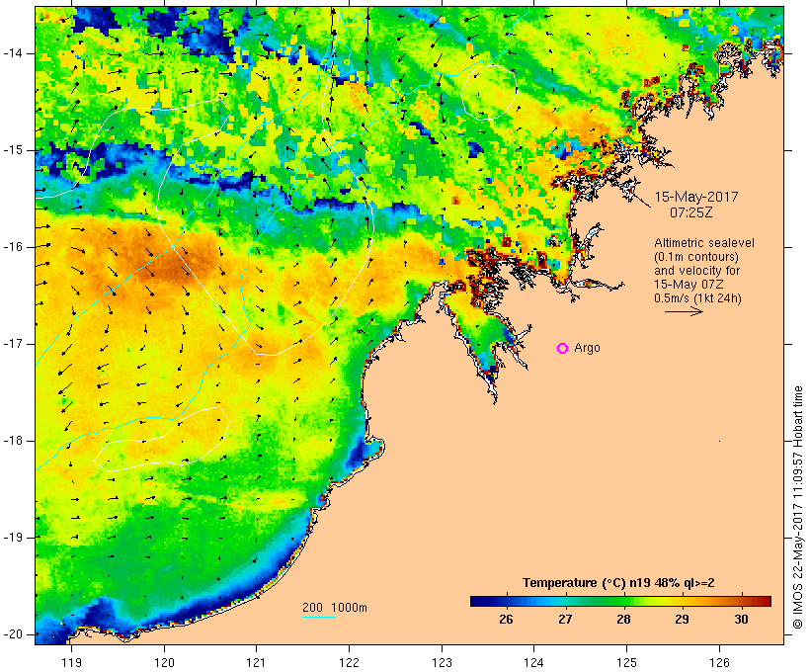This screenshot has height=672, width=810.
Task: Click the '-19' latitude axis label
Action: click(x=13, y=538)
